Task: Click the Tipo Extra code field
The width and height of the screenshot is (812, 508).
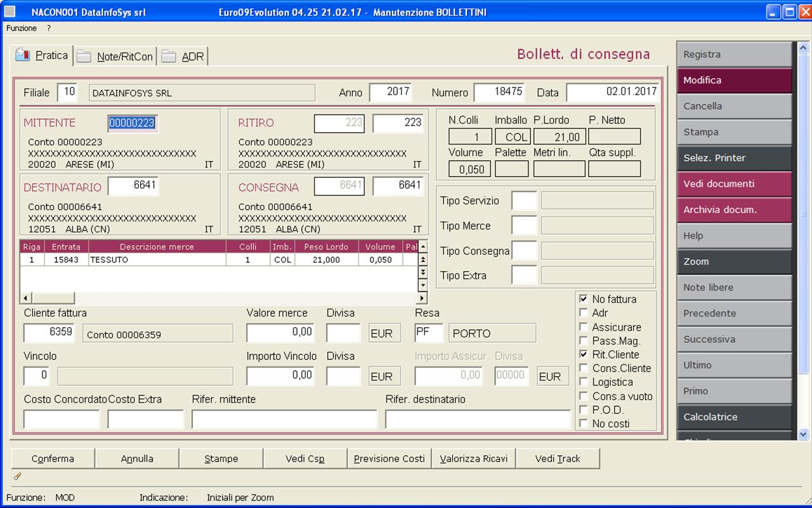Action: click(x=524, y=276)
